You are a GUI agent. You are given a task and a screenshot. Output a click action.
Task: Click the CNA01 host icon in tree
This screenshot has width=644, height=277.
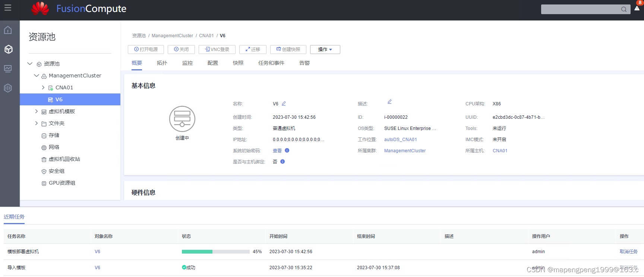pos(51,88)
